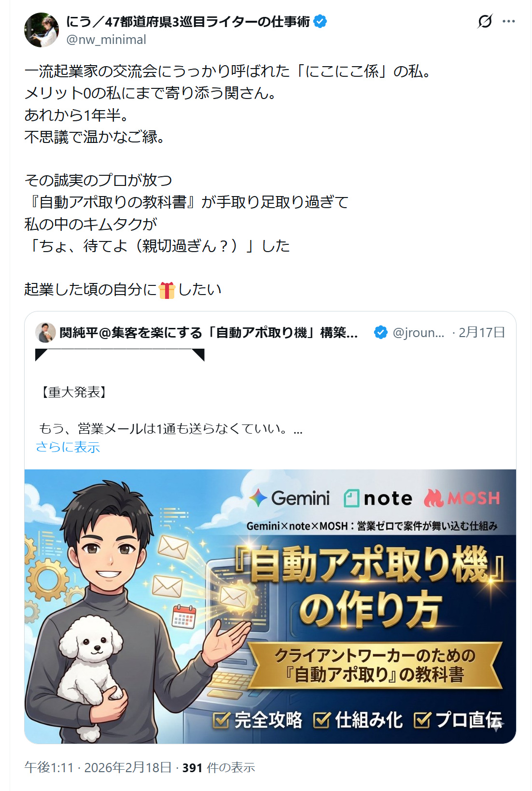Click the note logo in the banner image
This screenshot has height=791, width=532.
pos(378,498)
